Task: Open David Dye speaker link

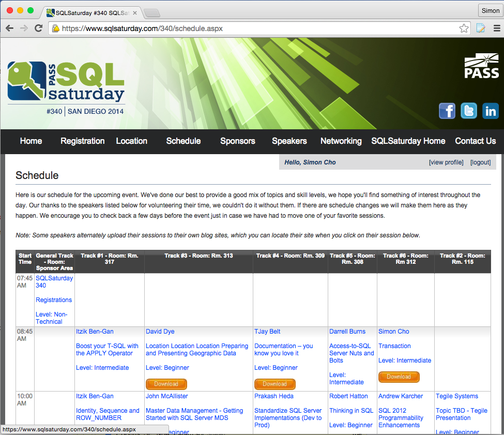Action: [160, 332]
